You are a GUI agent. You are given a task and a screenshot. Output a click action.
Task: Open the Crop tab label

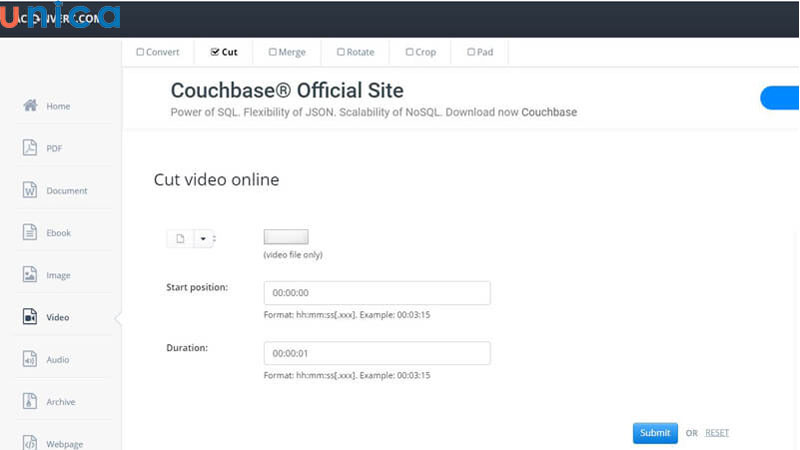(426, 52)
